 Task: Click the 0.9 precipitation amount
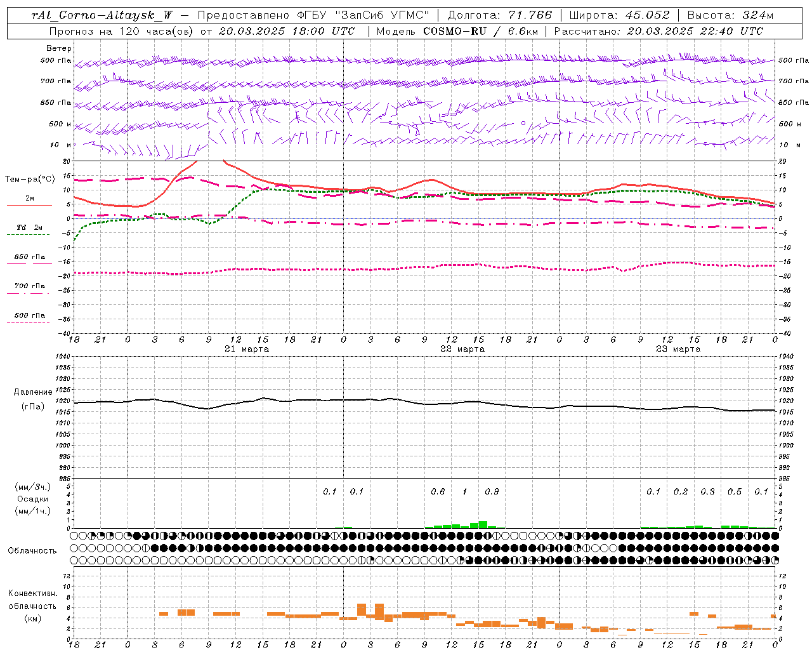coord(492,492)
